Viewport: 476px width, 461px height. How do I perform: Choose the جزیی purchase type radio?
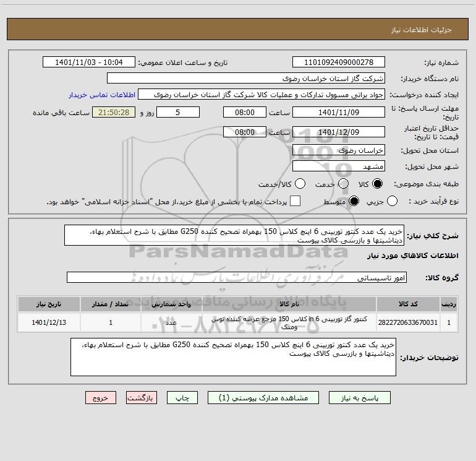click(392, 201)
